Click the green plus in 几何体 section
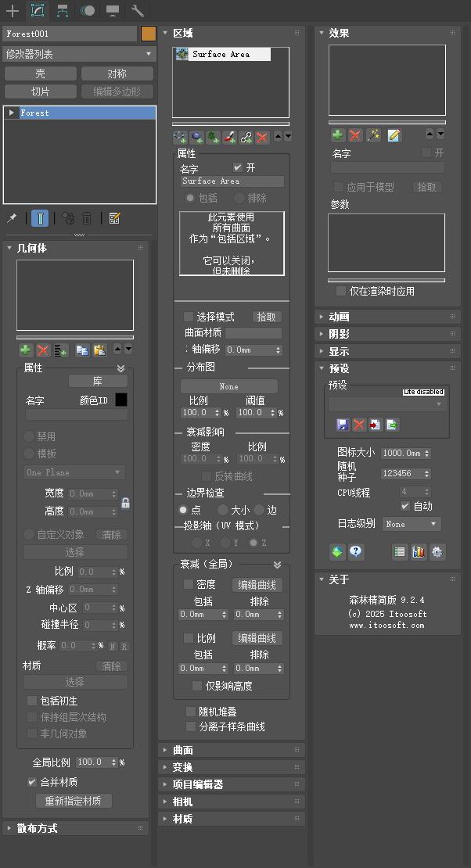The height and width of the screenshot is (868, 471). (x=25, y=350)
